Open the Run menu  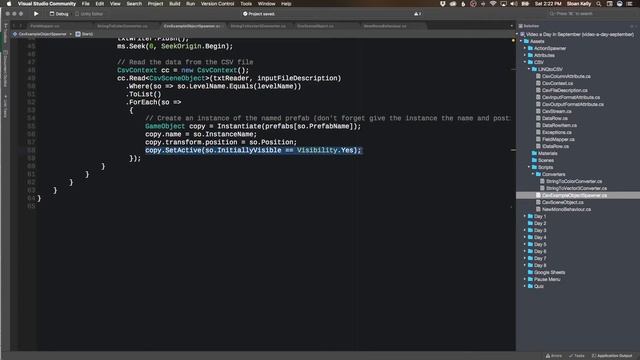[x=190, y=4]
